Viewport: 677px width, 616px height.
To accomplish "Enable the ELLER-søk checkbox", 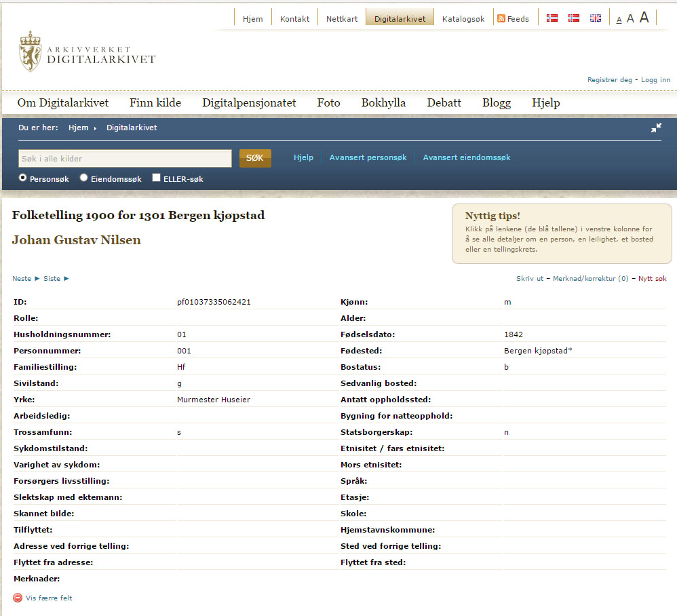I will (157, 178).
